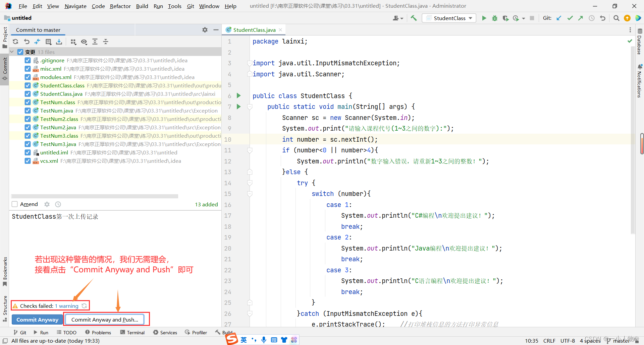Screen dimensions: 644x345
Task: Collapse the 变更 changelist node
Action: point(12,52)
